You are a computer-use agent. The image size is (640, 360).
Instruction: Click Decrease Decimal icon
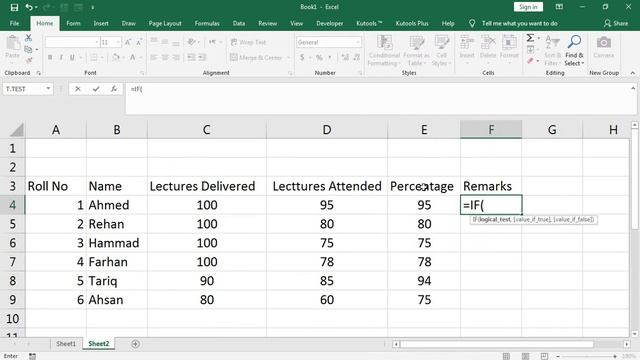click(x=356, y=58)
